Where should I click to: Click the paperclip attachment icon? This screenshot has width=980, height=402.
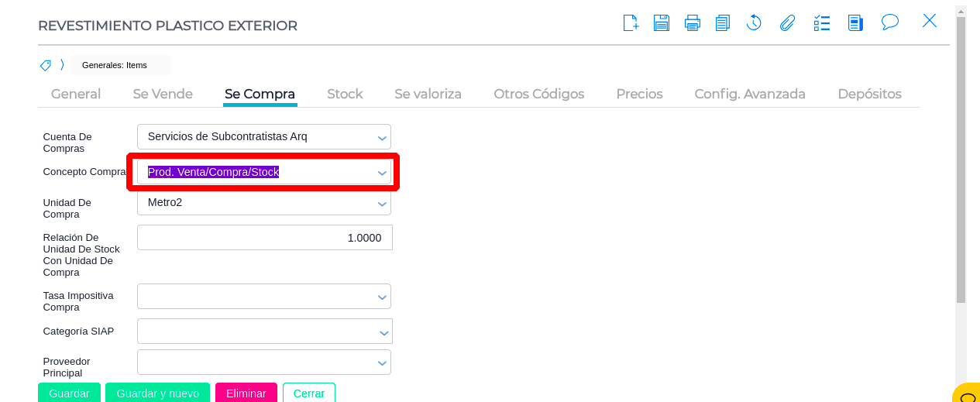click(787, 22)
